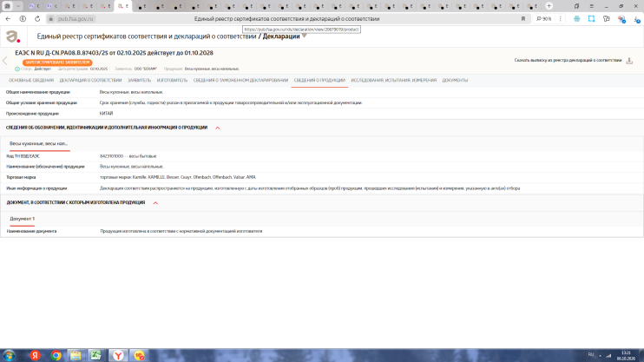This screenshot has width=644, height=362.
Task: Add a new browser tab
Action: click(x=549, y=6)
